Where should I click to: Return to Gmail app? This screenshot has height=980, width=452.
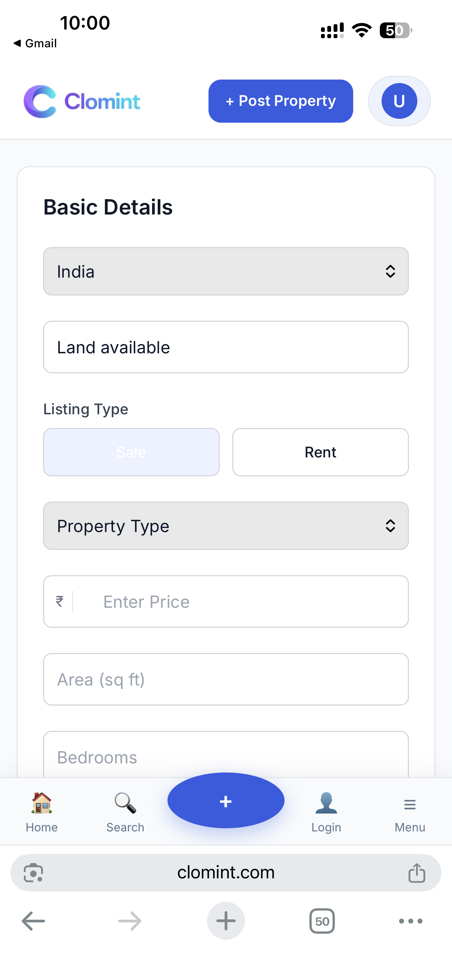pos(35,43)
